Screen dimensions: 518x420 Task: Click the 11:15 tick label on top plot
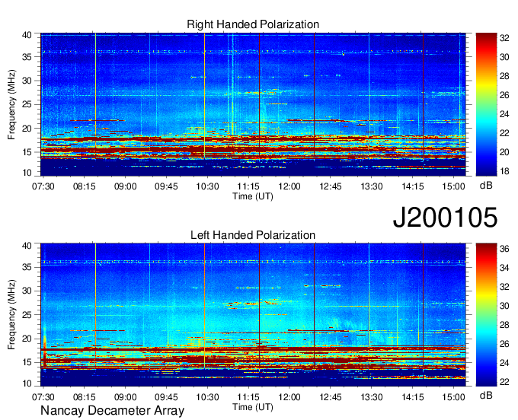tap(248, 186)
